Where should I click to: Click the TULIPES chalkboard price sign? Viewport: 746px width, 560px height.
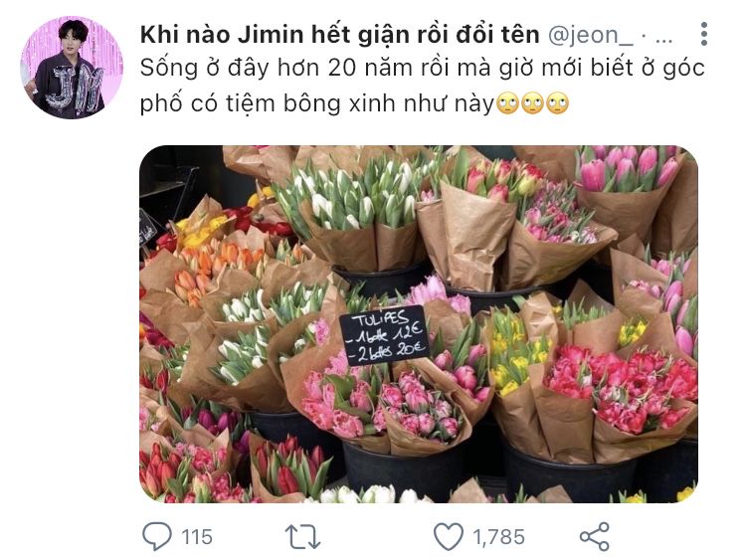(x=384, y=336)
